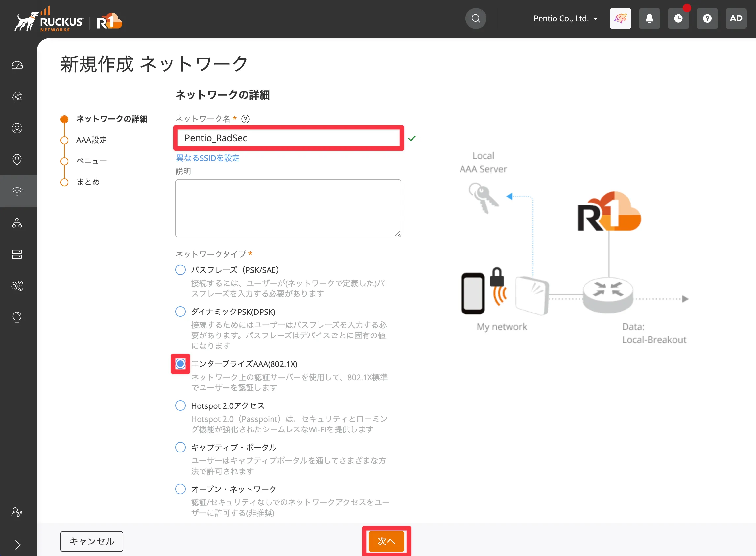Go to AAA設定 wizard step

tap(92, 140)
